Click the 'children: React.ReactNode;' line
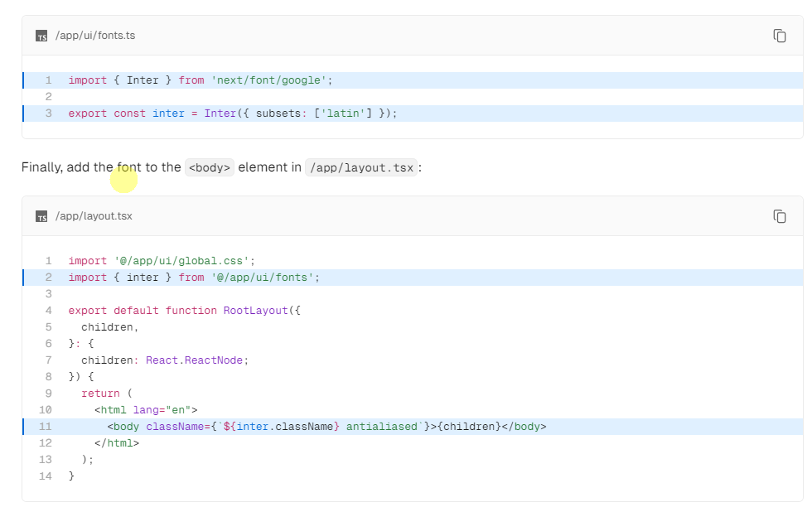812x512 pixels. click(165, 360)
